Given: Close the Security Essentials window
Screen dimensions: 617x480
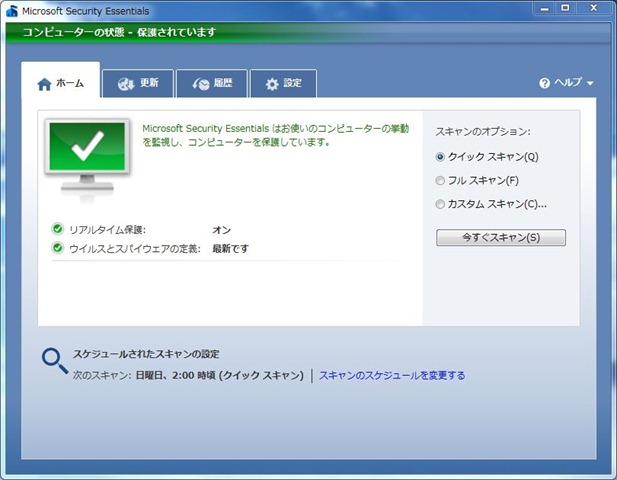Looking at the screenshot, I should coord(594,8).
